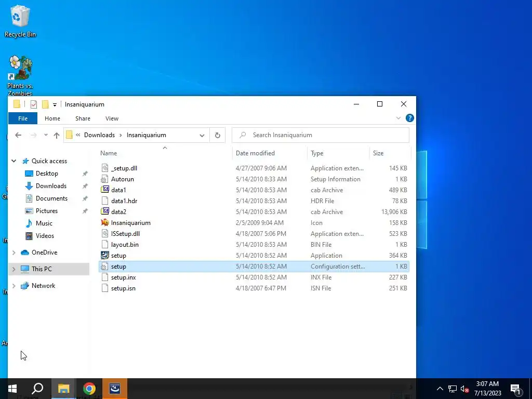Switch to the Share ribbon tab
This screenshot has width=532, height=399.
pyautogui.click(x=83, y=118)
